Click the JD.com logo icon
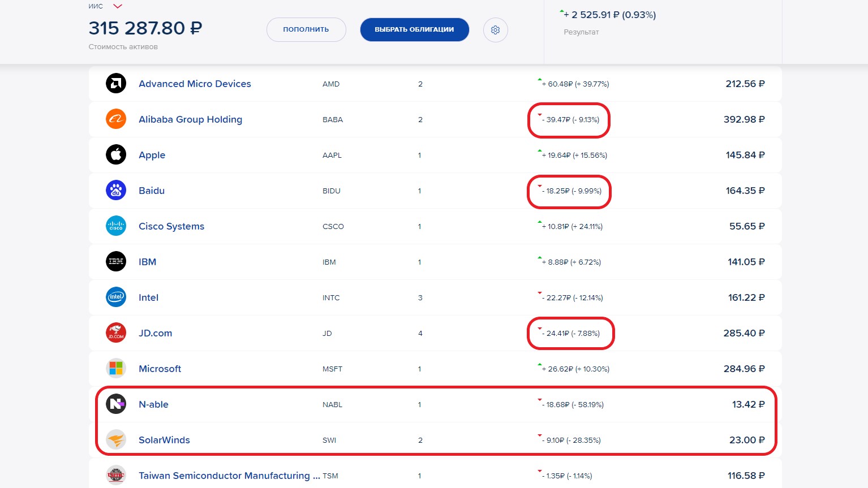Viewport: 868px width, 488px height. click(x=116, y=333)
